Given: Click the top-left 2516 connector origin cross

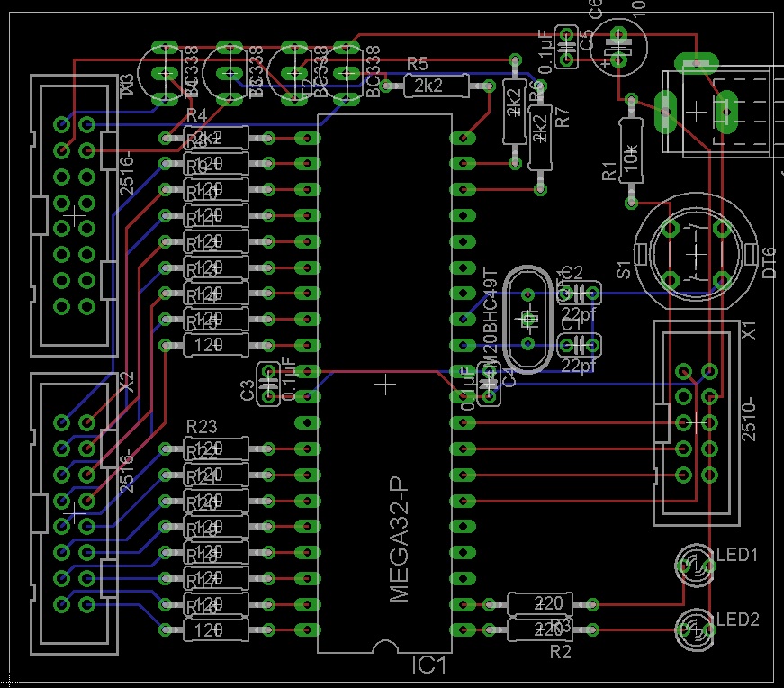Looking at the screenshot, I should click(75, 215).
